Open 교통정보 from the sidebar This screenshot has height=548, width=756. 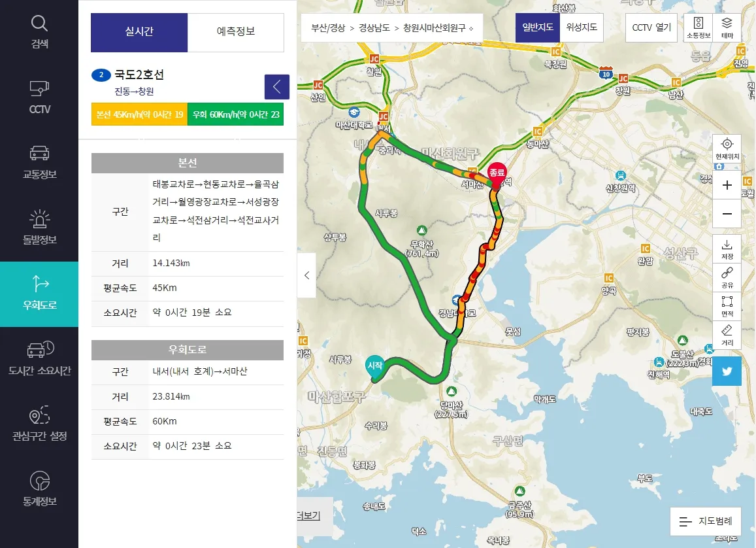(39, 162)
